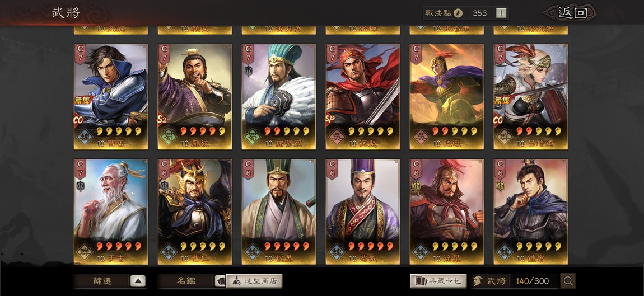
Task: Open the 造型商店 costume shop
Action: pyautogui.click(x=254, y=281)
